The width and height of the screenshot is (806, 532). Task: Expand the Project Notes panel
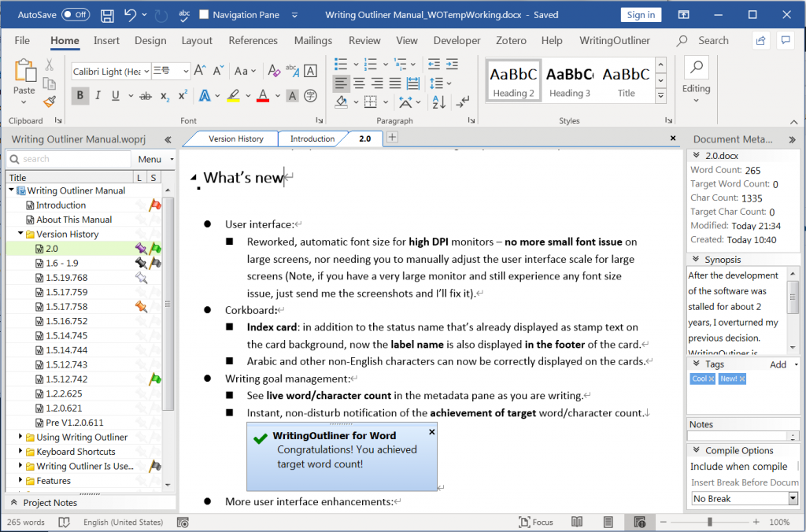coord(14,502)
